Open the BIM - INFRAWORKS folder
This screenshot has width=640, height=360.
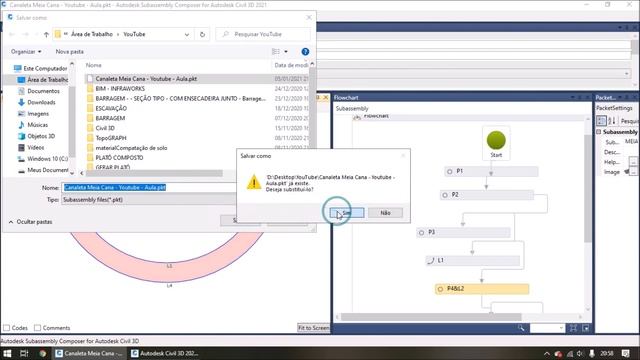(120, 89)
